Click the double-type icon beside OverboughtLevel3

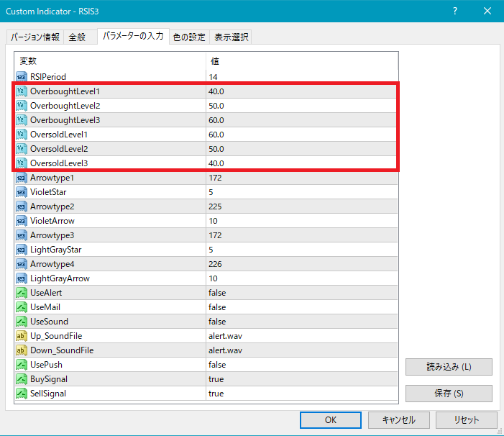click(22, 120)
